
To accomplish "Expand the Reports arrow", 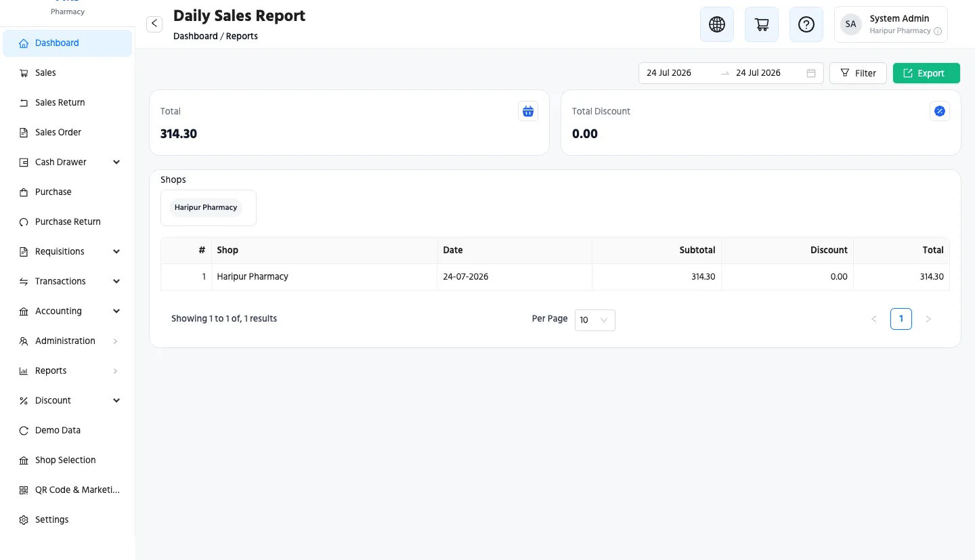I will pyautogui.click(x=115, y=371).
